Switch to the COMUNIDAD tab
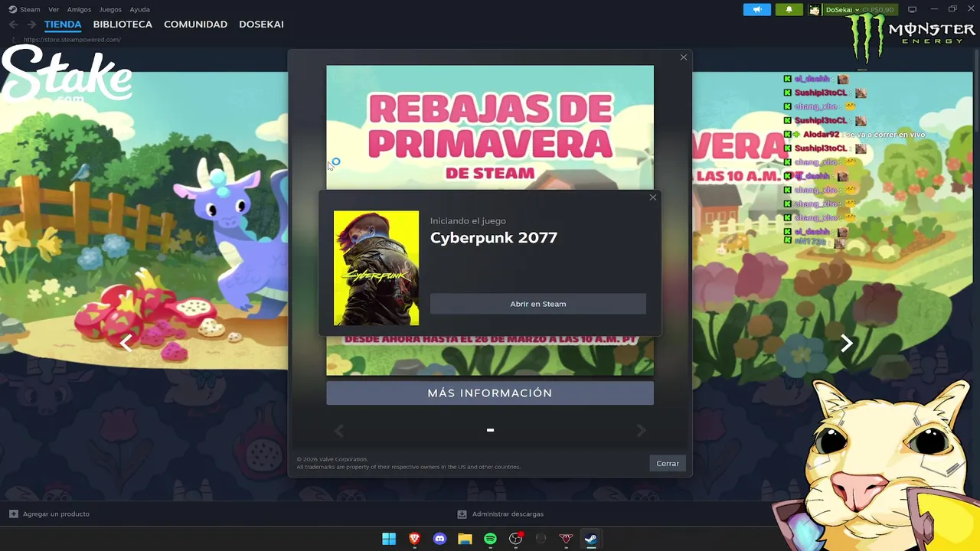This screenshot has width=980, height=551. pos(195,24)
